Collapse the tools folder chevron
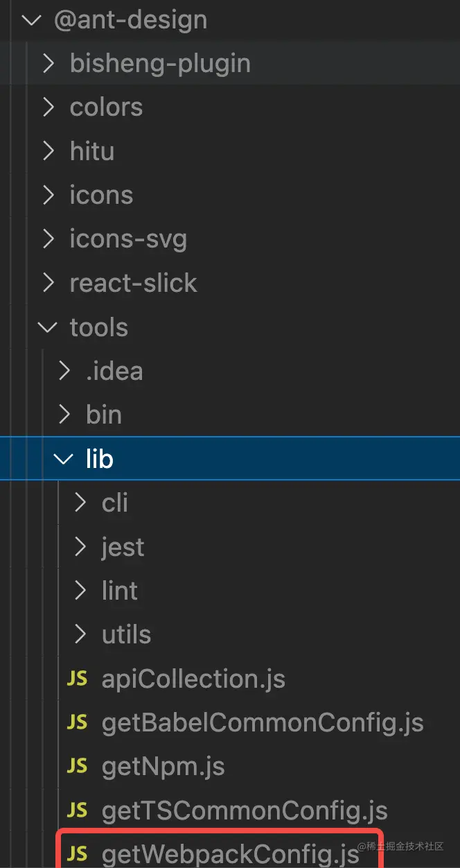Viewport: 460px width, 868px height. click(48, 327)
